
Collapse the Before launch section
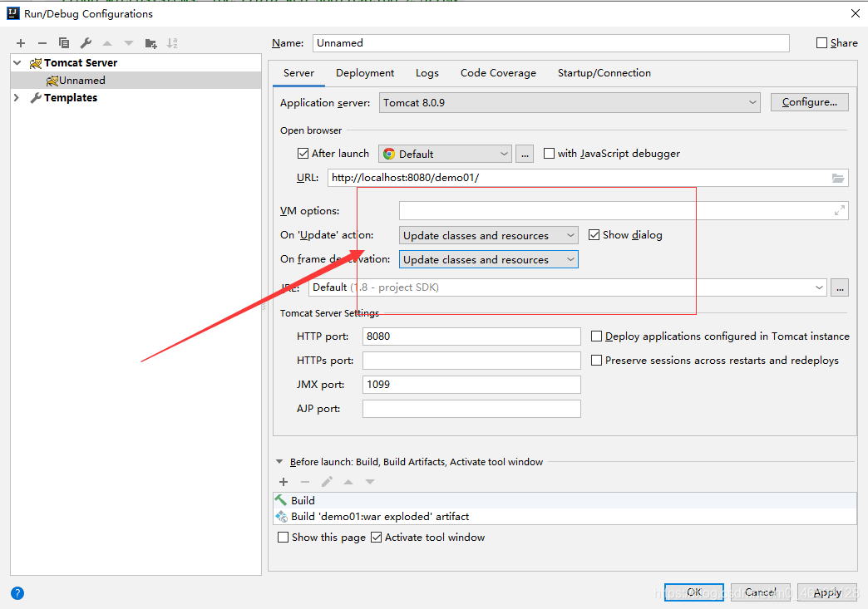click(279, 462)
